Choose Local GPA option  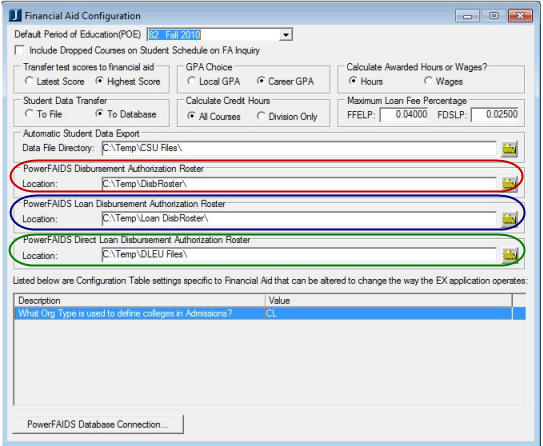click(x=191, y=81)
